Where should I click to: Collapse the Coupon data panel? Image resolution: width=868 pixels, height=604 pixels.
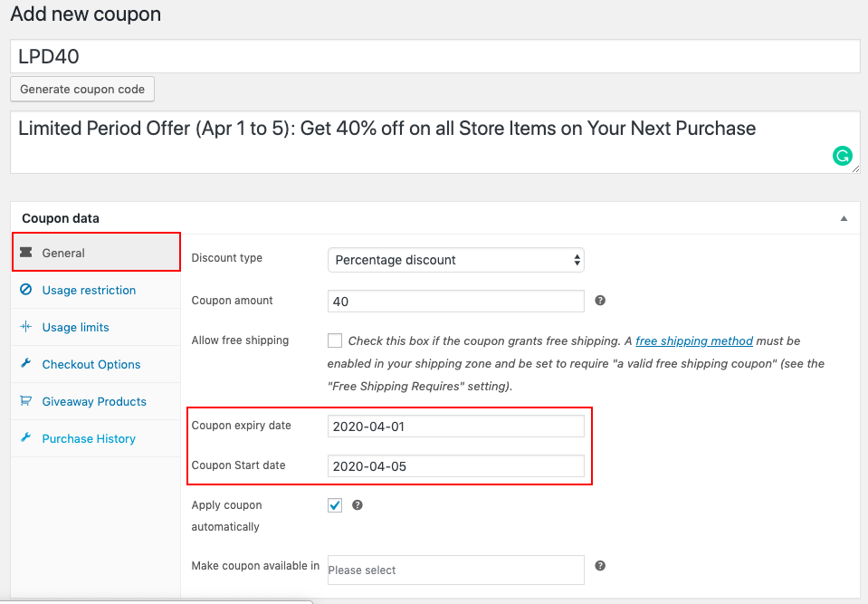coord(844,218)
